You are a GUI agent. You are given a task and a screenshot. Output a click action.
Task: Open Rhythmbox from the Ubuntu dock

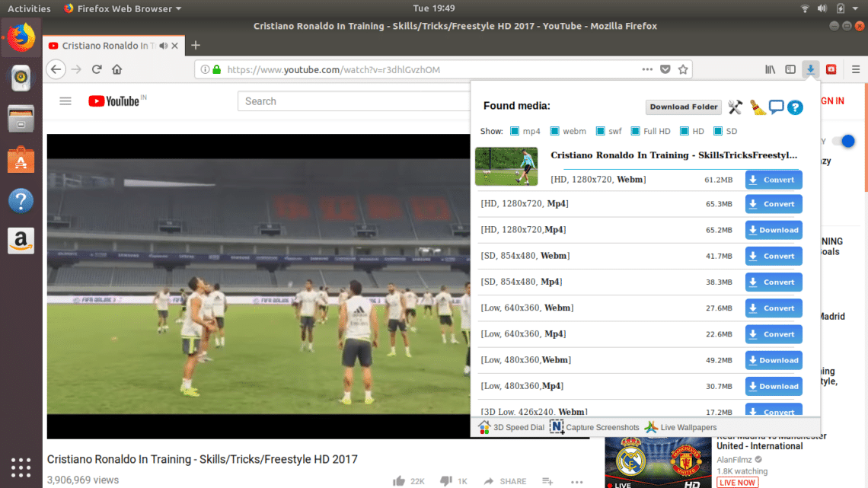tap(21, 78)
